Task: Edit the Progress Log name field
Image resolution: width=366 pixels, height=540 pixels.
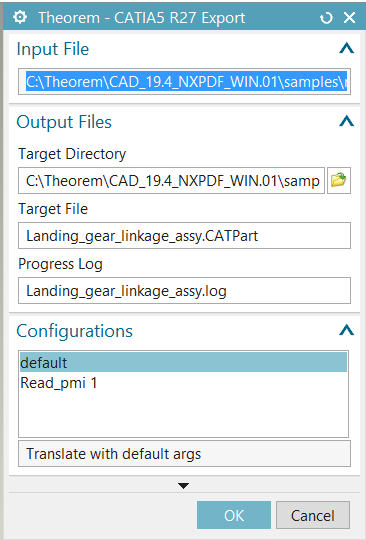Action: click(185, 291)
